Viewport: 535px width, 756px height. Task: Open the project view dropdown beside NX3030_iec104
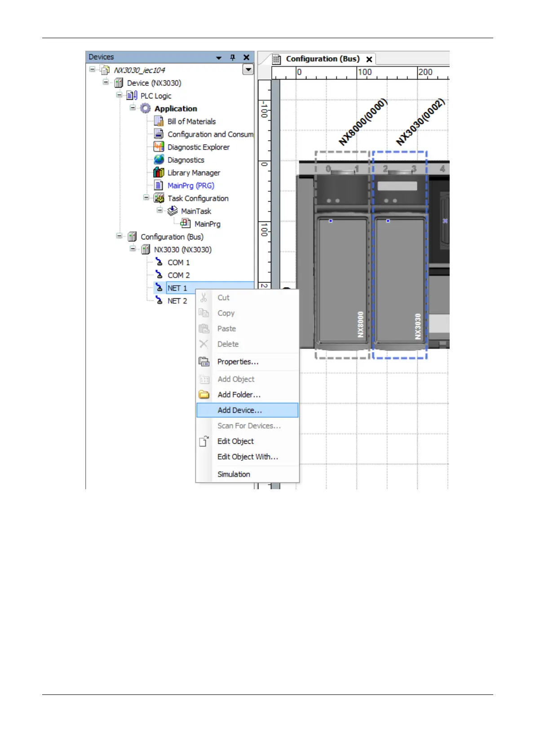(248, 70)
